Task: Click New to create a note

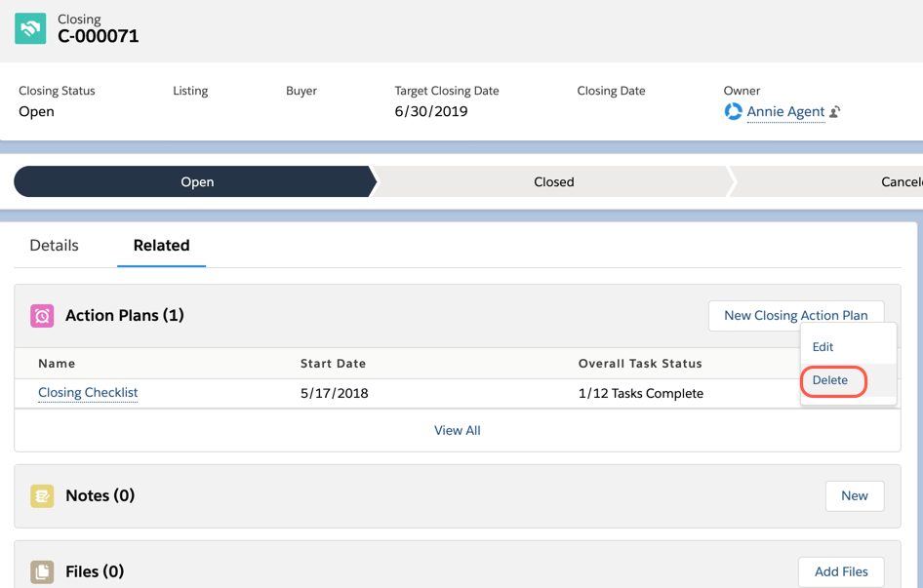Action: point(854,495)
